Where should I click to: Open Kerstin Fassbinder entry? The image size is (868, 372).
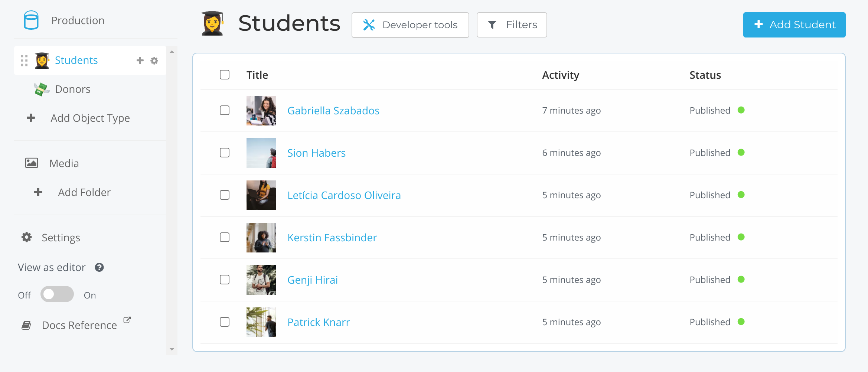(332, 238)
